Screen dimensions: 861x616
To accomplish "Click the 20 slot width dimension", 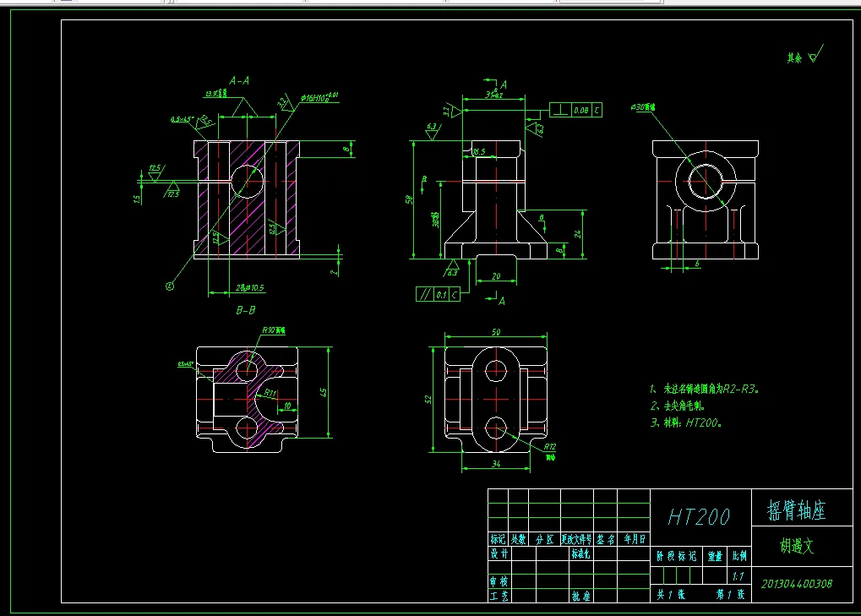I will pos(496,276).
